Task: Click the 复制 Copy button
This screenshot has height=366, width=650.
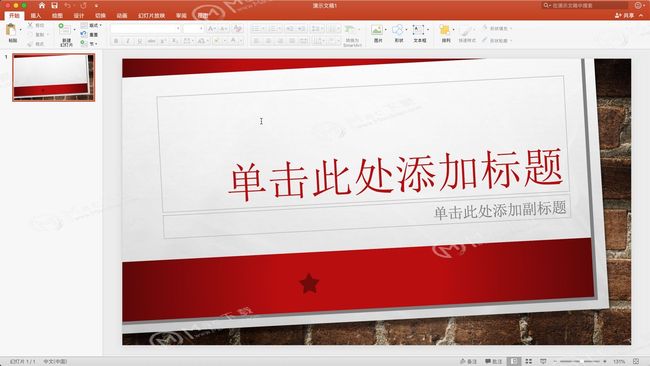Action: pyautogui.click(x=37, y=34)
